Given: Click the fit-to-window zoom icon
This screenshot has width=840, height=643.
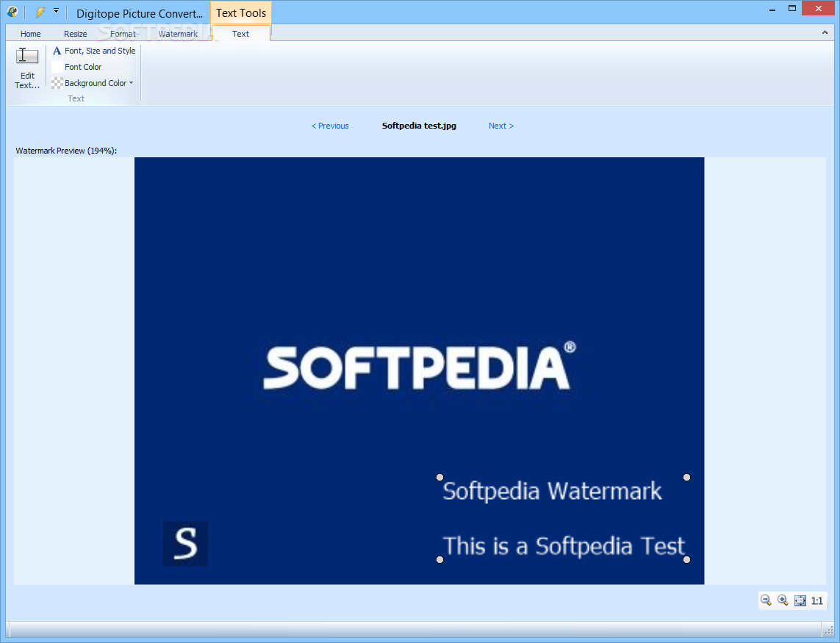Looking at the screenshot, I should click(x=800, y=600).
